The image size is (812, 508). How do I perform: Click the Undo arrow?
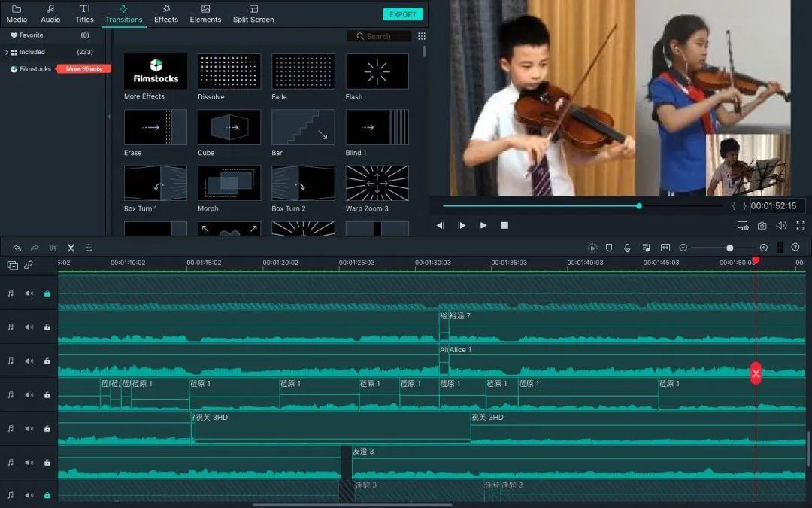pyautogui.click(x=17, y=248)
